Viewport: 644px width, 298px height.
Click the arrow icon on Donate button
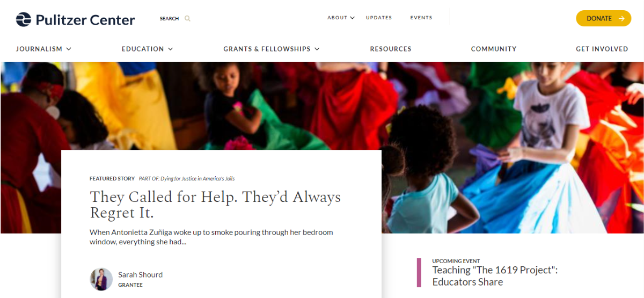tap(621, 18)
